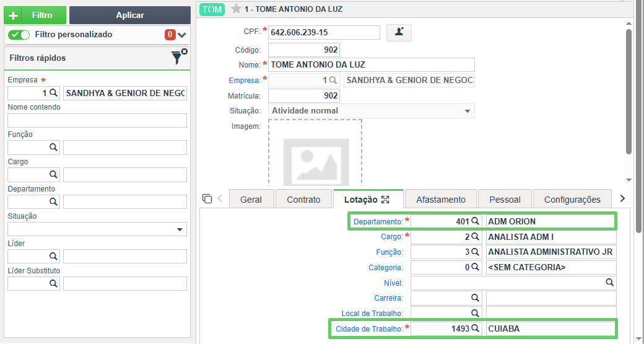
Task: Click the magnifier in the Líder Substituto filter
Action: tap(53, 283)
